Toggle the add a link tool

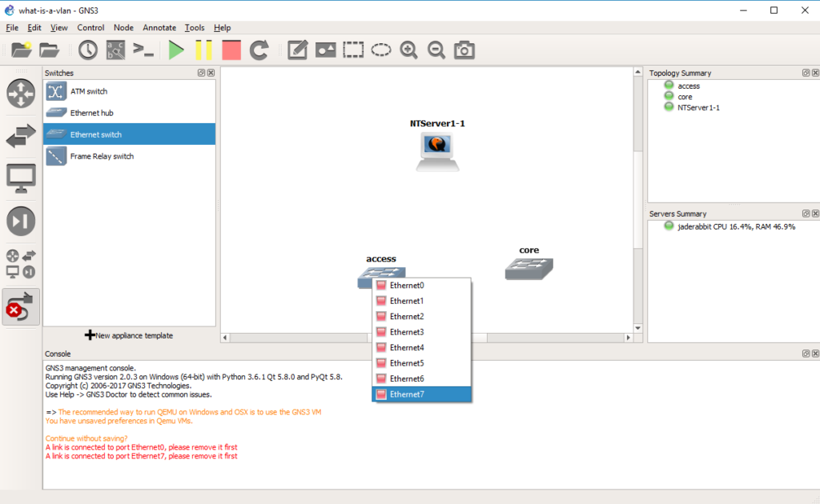(21, 307)
